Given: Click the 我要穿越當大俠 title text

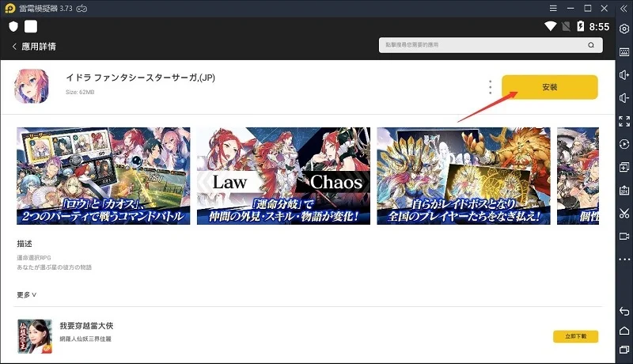Looking at the screenshot, I should pos(86,326).
